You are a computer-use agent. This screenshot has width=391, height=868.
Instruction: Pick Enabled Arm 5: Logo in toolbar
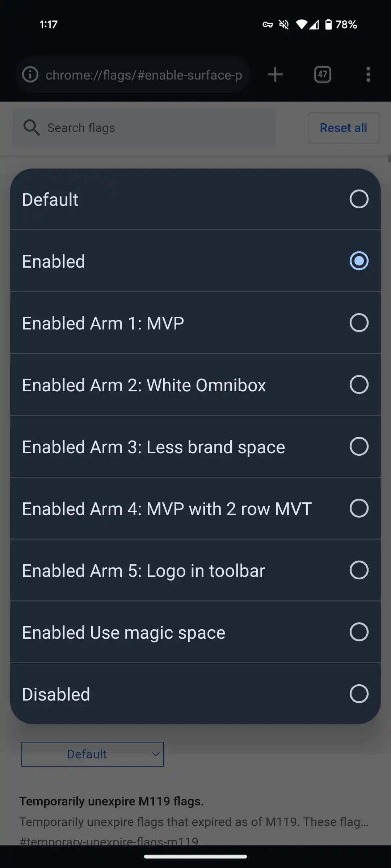(x=359, y=570)
